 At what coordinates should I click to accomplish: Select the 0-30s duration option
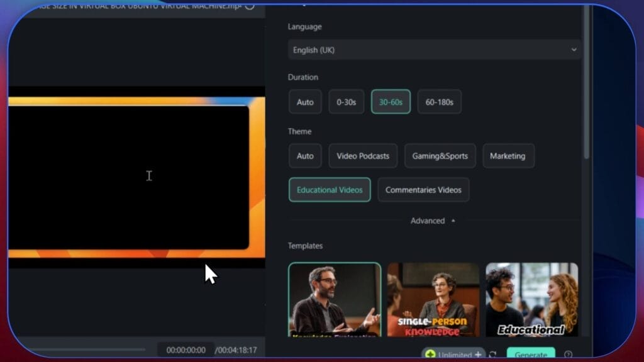[x=346, y=101]
